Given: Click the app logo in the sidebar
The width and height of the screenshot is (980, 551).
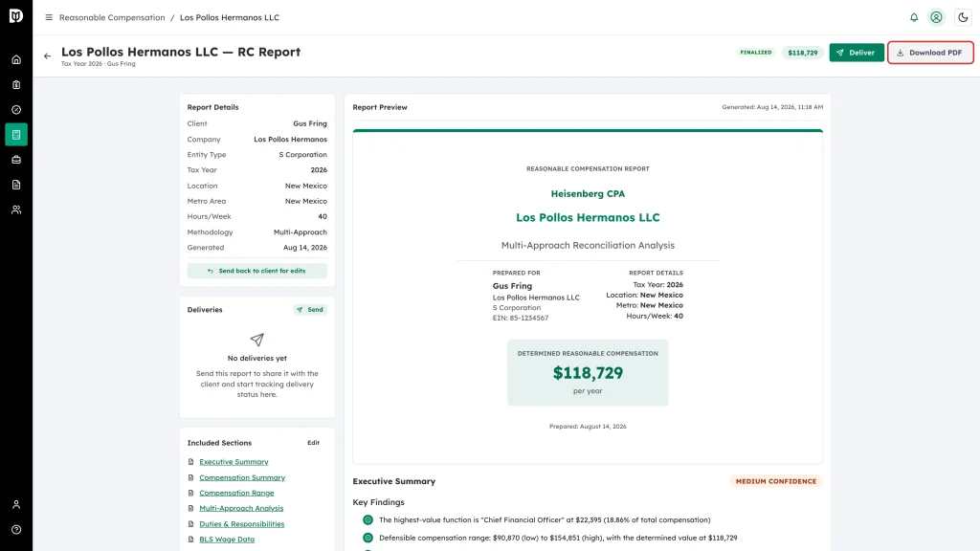Looking at the screenshot, I should coord(16,15).
